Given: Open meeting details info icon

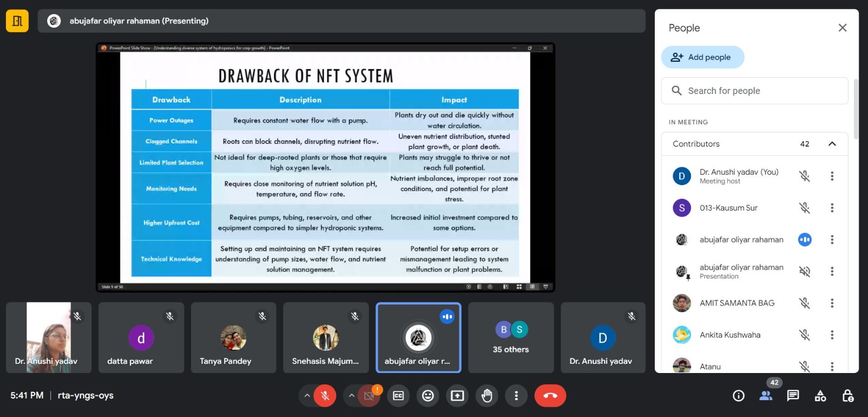Looking at the screenshot, I should (738, 396).
